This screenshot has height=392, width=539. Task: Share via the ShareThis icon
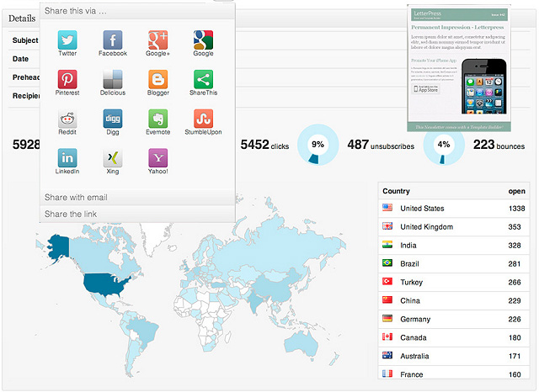pyautogui.click(x=203, y=79)
